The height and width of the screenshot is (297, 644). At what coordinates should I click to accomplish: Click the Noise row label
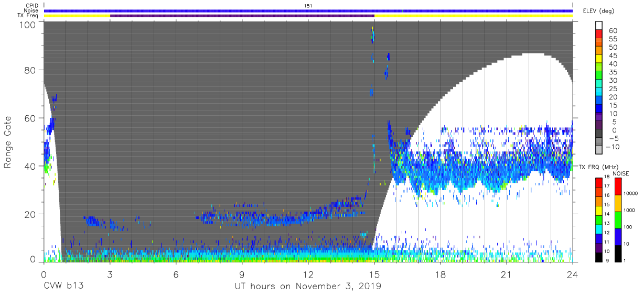coord(31,10)
